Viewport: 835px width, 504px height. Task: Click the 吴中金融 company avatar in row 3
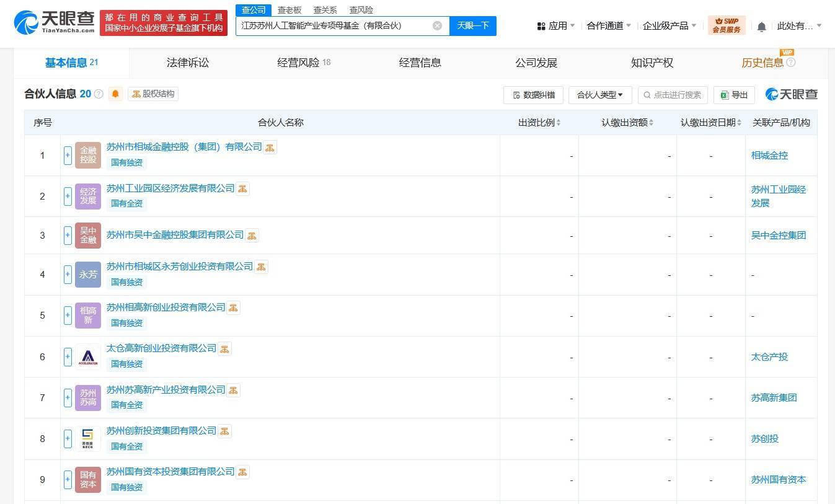88,235
